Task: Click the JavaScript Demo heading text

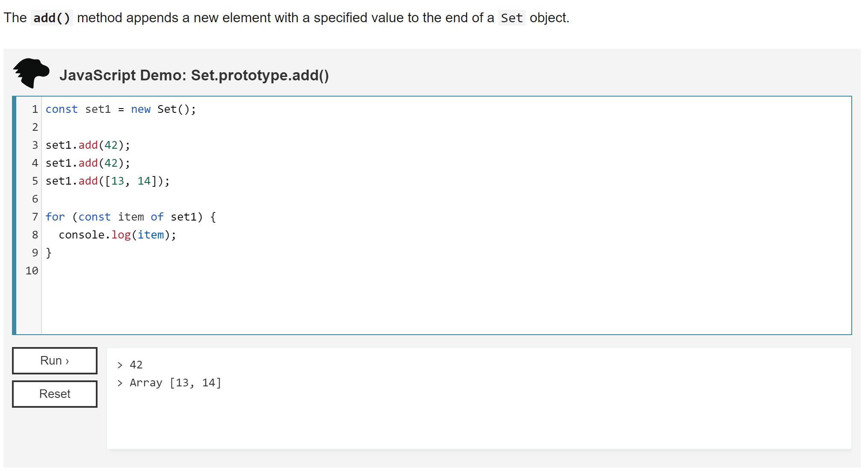Action: (x=194, y=75)
